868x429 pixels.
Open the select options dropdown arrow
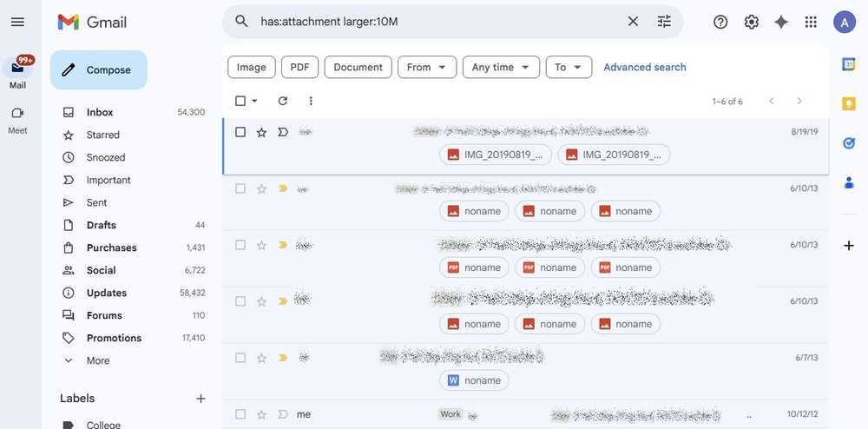click(x=254, y=101)
